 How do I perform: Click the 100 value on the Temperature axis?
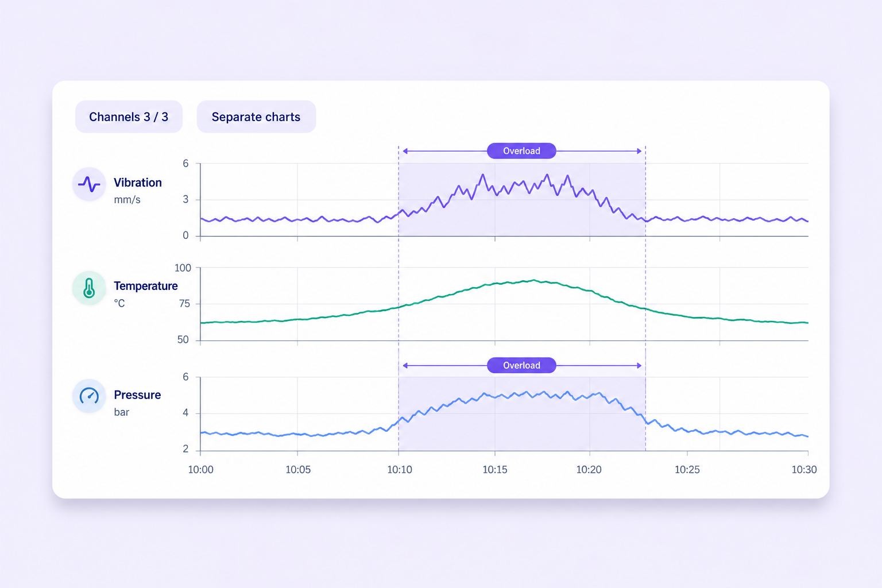pos(183,268)
